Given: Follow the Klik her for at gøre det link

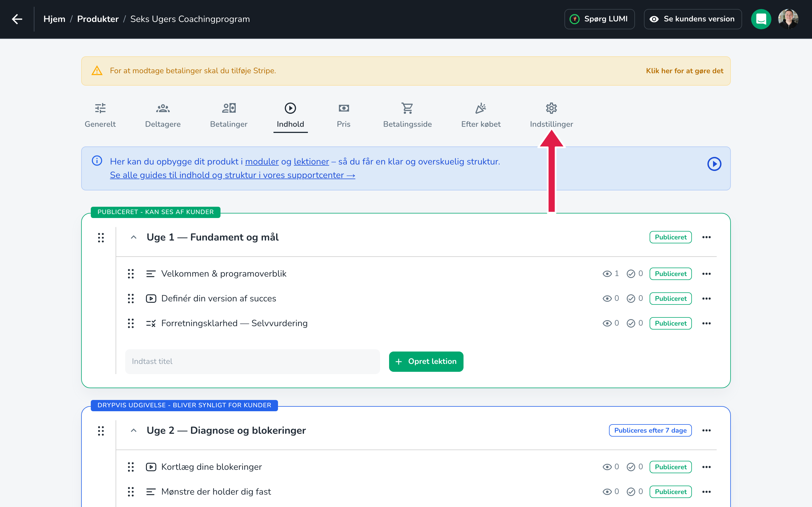Looking at the screenshot, I should 685,71.
